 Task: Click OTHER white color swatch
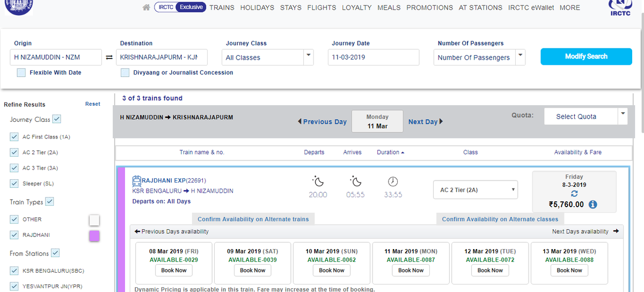coord(94,220)
